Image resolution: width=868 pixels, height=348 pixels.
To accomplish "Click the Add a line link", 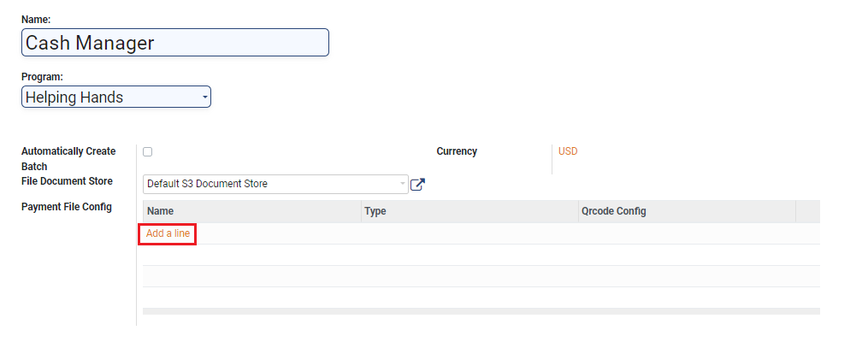I will point(168,233).
